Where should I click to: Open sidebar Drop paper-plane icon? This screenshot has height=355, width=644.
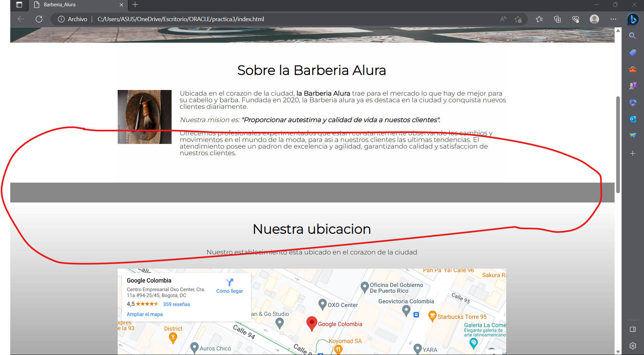point(632,135)
